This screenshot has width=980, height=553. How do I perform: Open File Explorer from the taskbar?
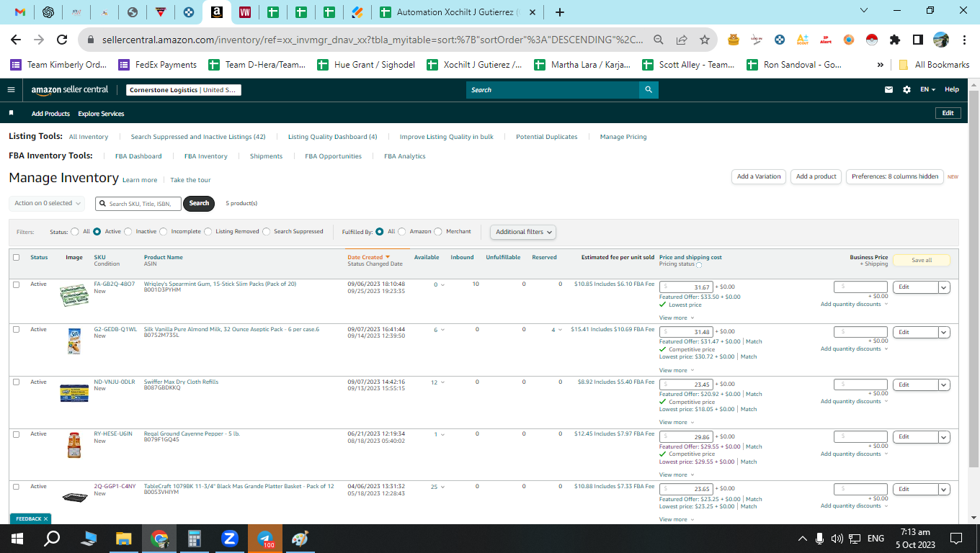click(124, 539)
